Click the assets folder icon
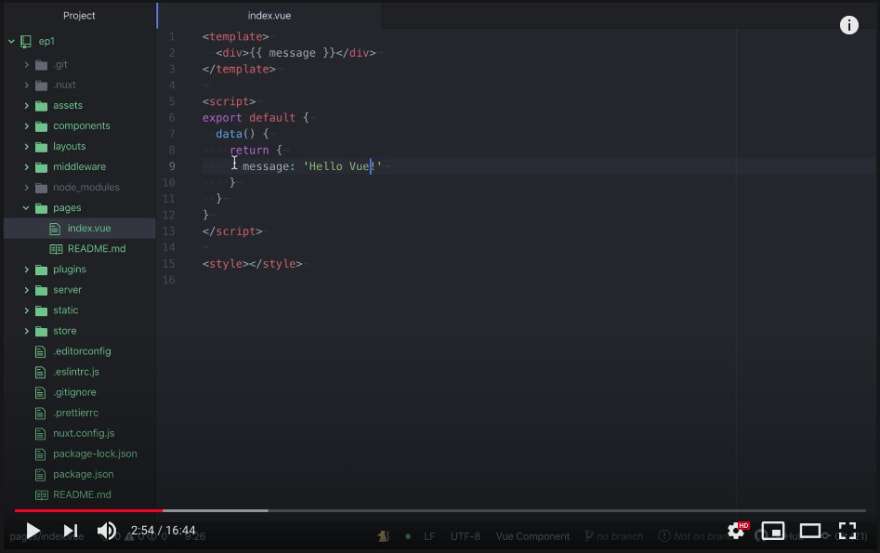Image resolution: width=880 pixels, height=553 pixels. (x=42, y=106)
